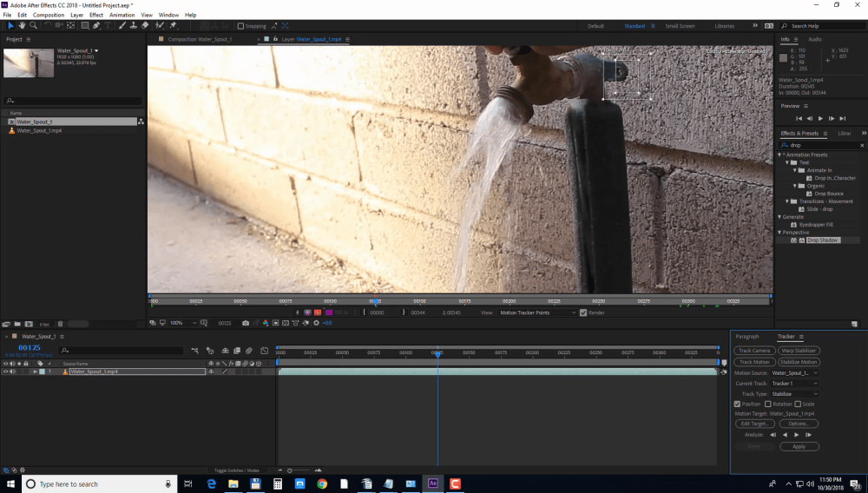Open the Animation menu
This screenshot has height=493, width=868.
point(122,15)
